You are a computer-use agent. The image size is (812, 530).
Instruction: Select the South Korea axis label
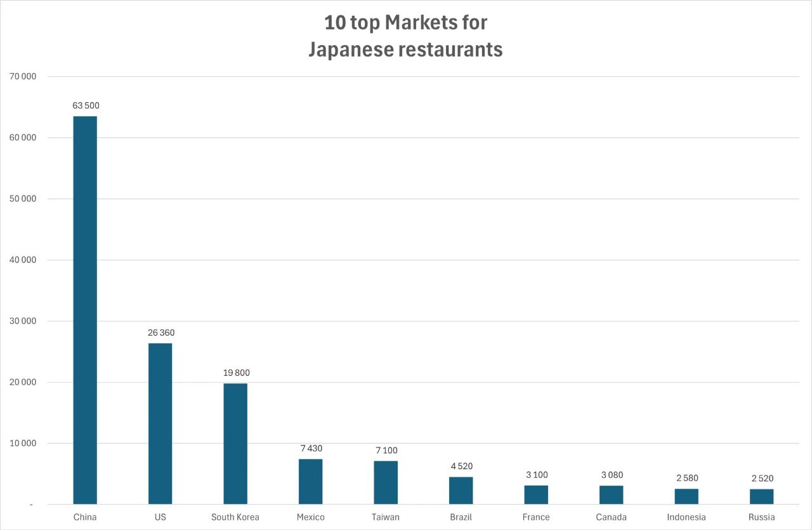[x=235, y=517]
